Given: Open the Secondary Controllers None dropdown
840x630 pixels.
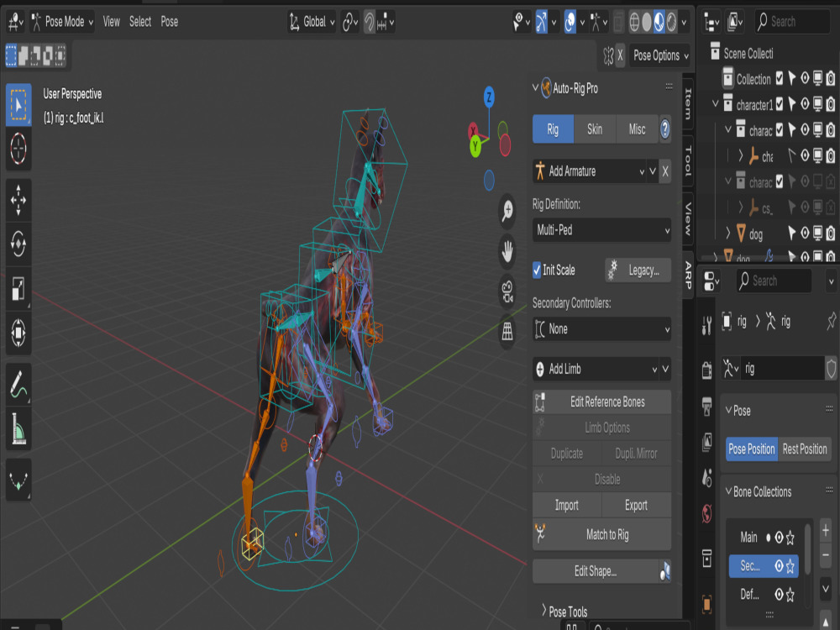Looking at the screenshot, I should [601, 329].
